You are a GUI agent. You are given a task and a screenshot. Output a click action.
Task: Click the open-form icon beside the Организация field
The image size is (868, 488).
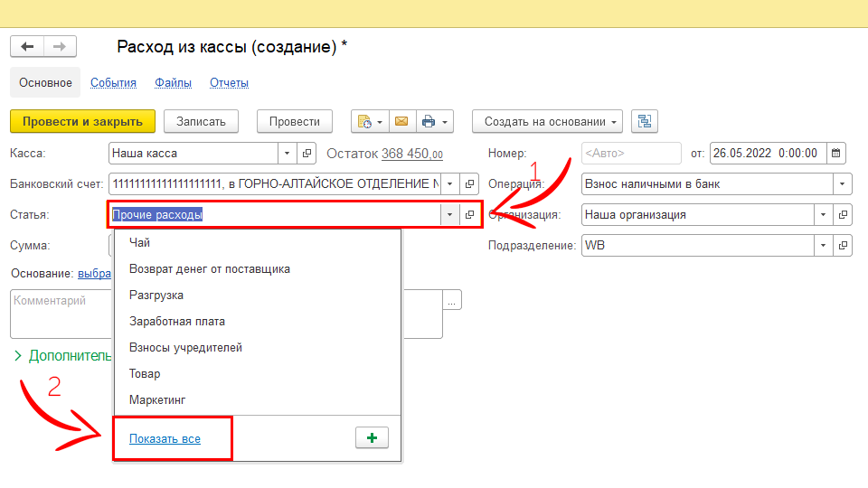(843, 215)
